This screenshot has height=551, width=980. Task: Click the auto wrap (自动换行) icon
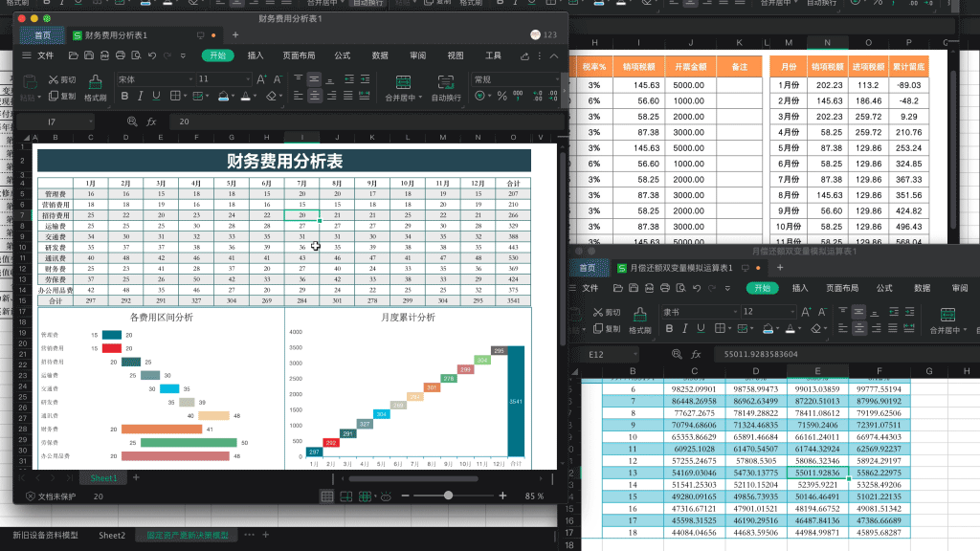(x=445, y=87)
